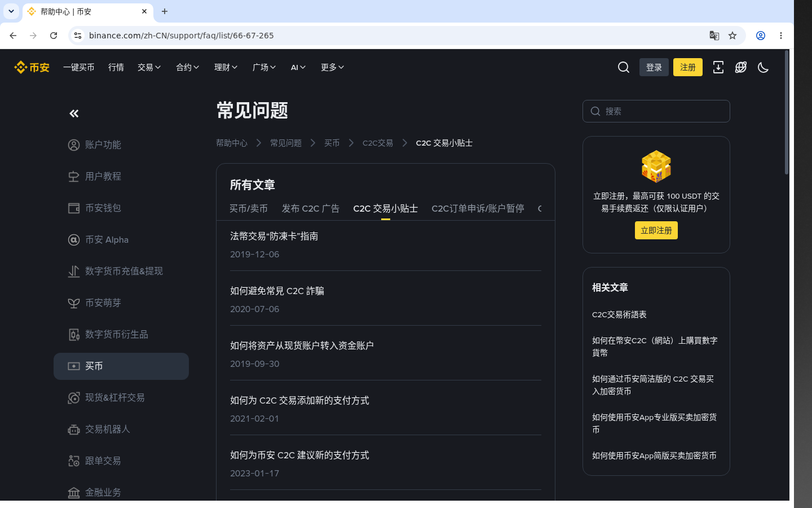Open related article 如何使用币安App简版买卖加密货币
This screenshot has width=812, height=508.
click(x=654, y=456)
